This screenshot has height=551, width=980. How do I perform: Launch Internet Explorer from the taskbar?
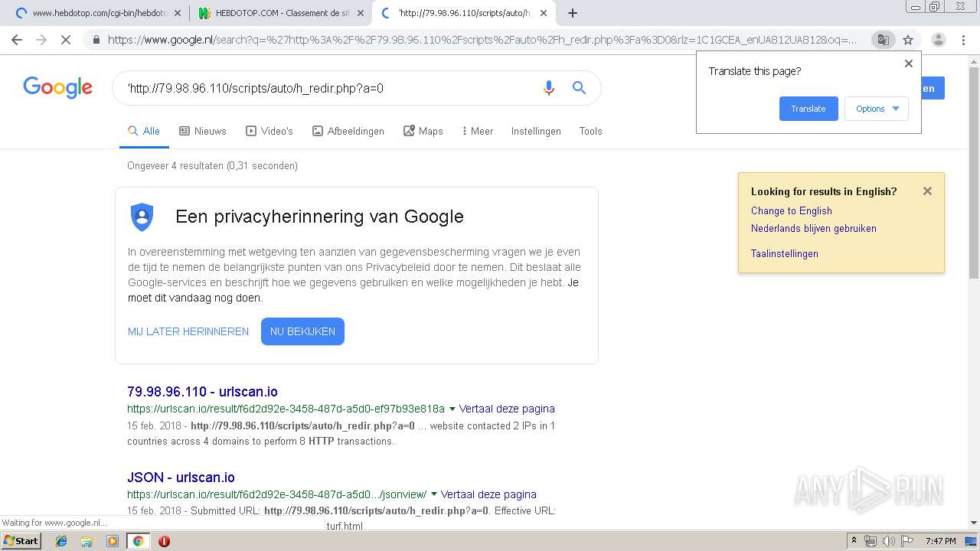(x=61, y=541)
